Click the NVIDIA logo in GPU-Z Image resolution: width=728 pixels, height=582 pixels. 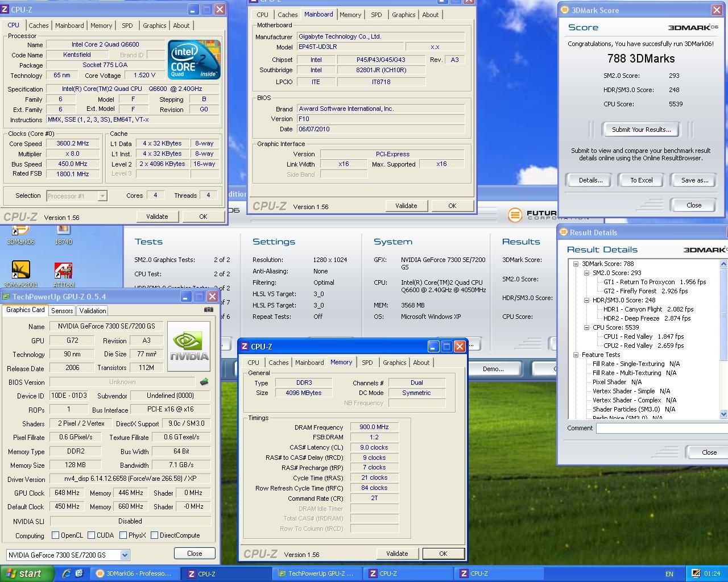(x=189, y=346)
